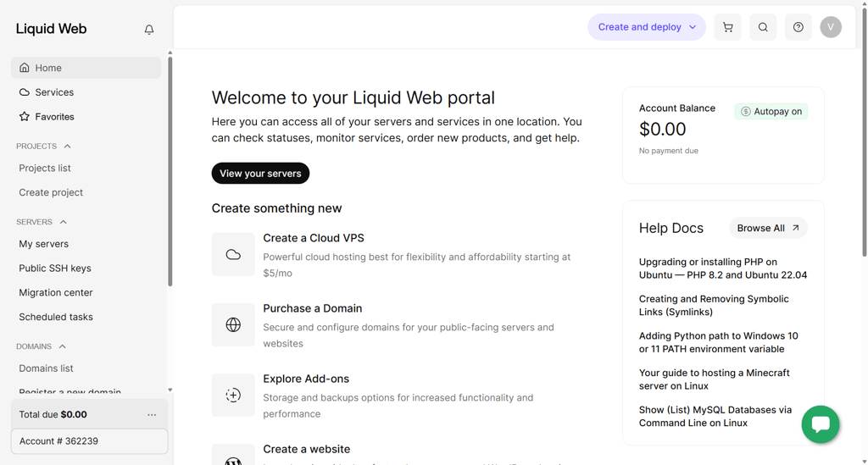868x465 pixels.
Task: Click the View your servers button
Action: pyautogui.click(x=260, y=173)
